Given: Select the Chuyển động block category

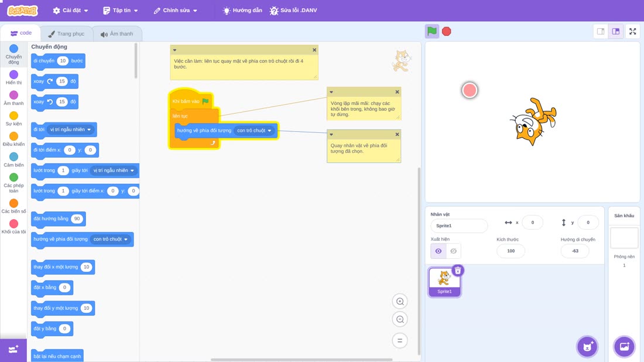Looking at the screenshot, I should click(13, 54).
